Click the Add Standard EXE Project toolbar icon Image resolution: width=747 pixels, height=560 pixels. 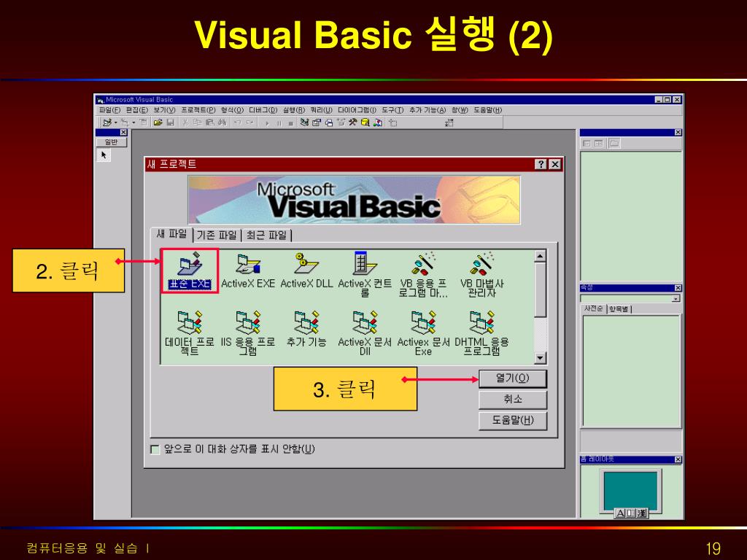point(107,122)
